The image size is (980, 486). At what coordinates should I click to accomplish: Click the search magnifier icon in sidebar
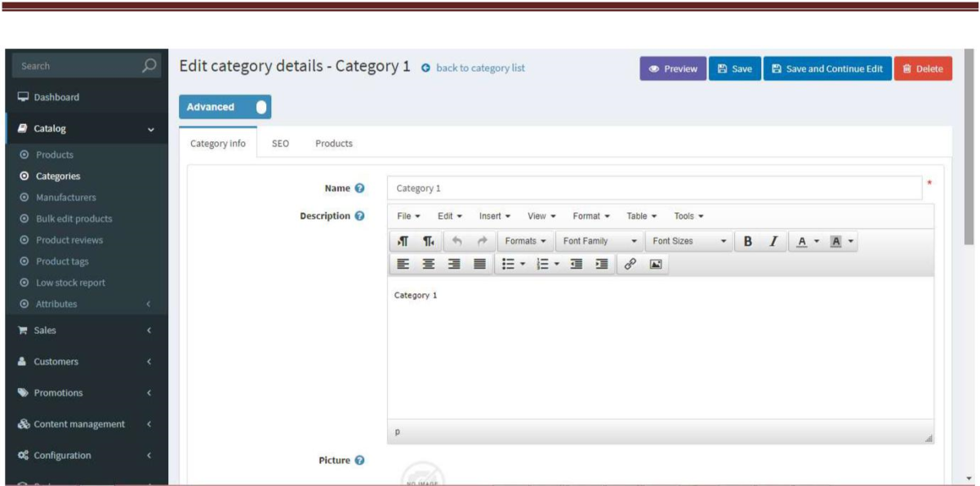[x=149, y=65]
